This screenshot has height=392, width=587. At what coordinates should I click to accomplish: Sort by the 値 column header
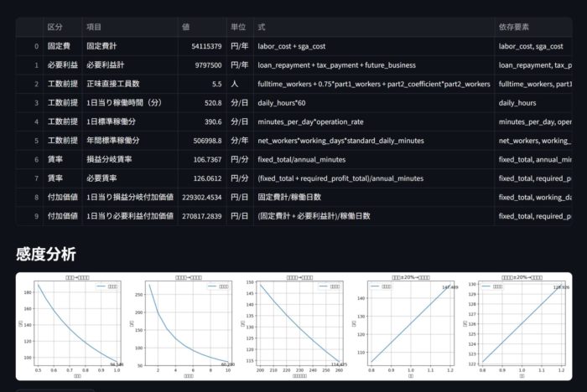[x=186, y=27]
